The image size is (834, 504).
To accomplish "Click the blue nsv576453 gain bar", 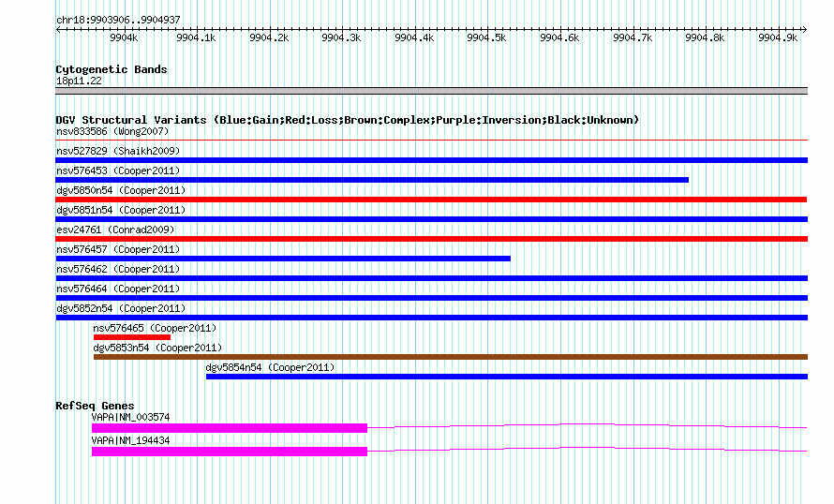I will tap(372, 180).
